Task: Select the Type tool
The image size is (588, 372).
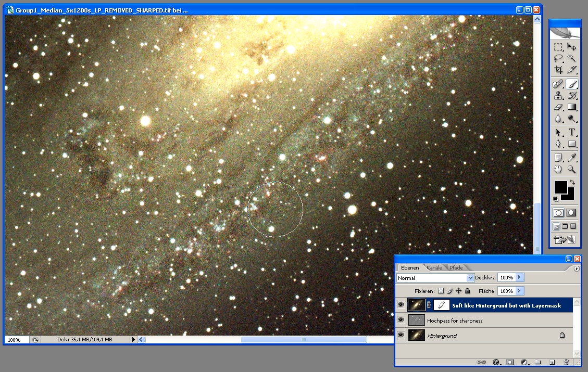Action: point(571,132)
